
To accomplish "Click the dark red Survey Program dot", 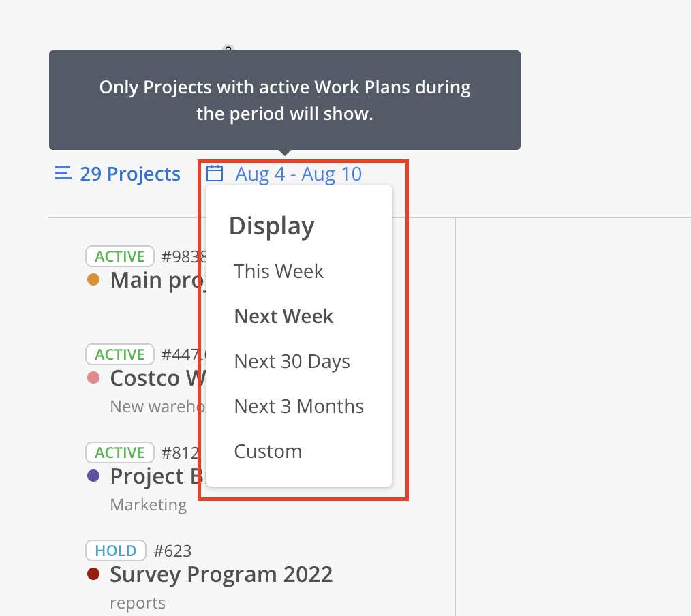I will pos(93,574).
